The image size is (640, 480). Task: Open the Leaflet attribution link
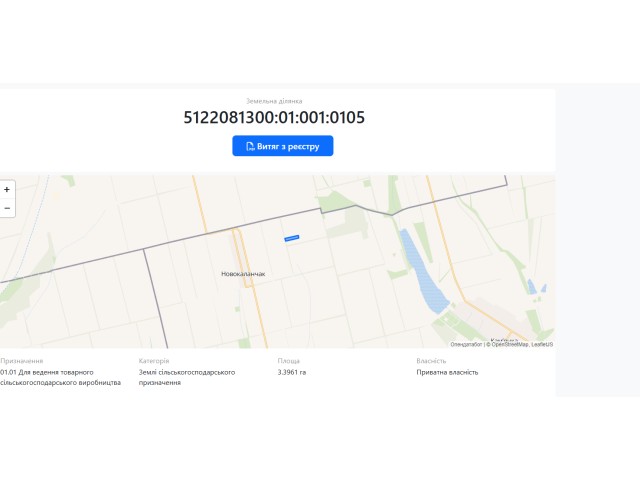click(542, 344)
